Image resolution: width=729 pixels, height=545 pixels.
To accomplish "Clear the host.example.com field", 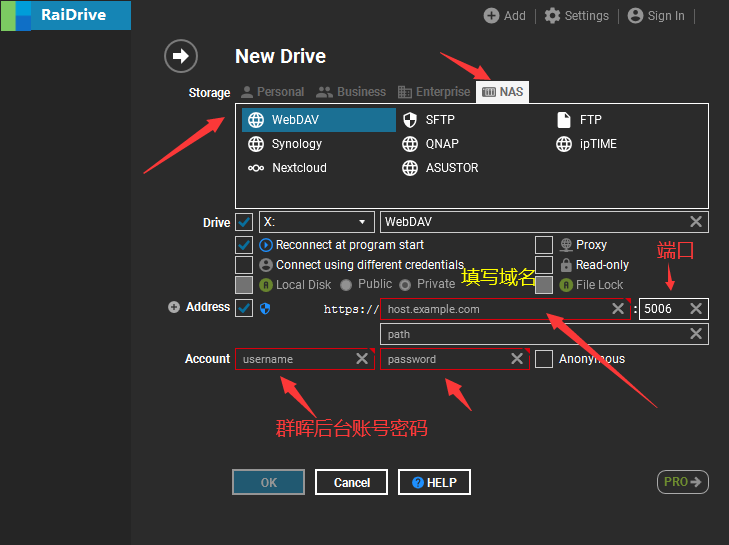I will [618, 309].
